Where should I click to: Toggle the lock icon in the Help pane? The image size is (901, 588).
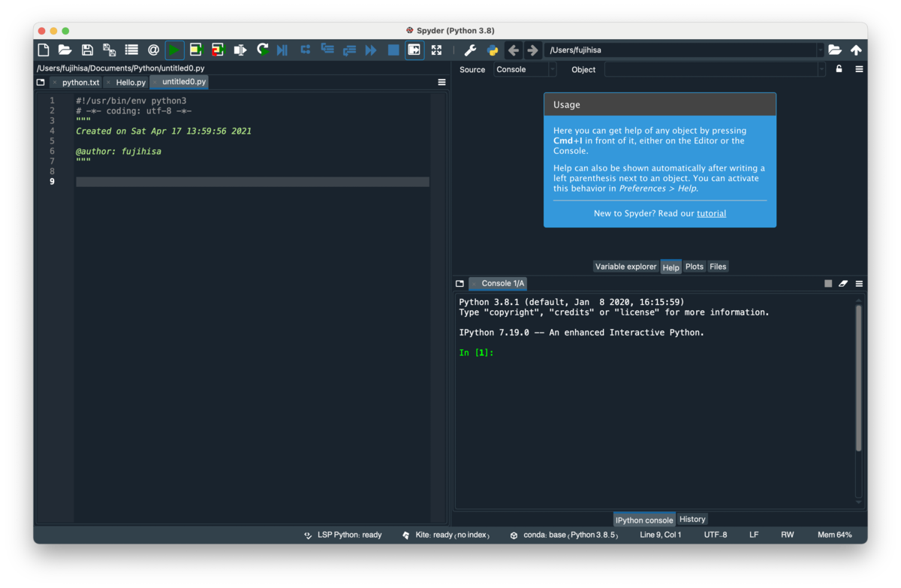click(839, 68)
